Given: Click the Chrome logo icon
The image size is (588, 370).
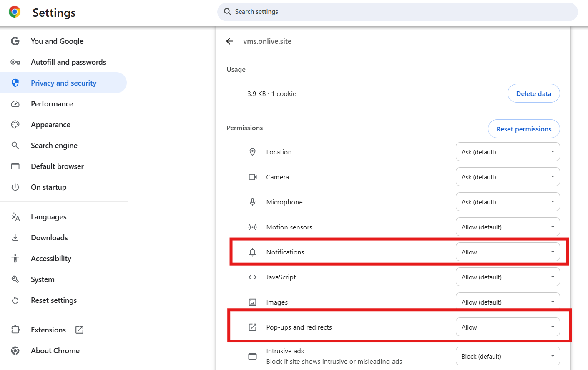Looking at the screenshot, I should [x=15, y=12].
